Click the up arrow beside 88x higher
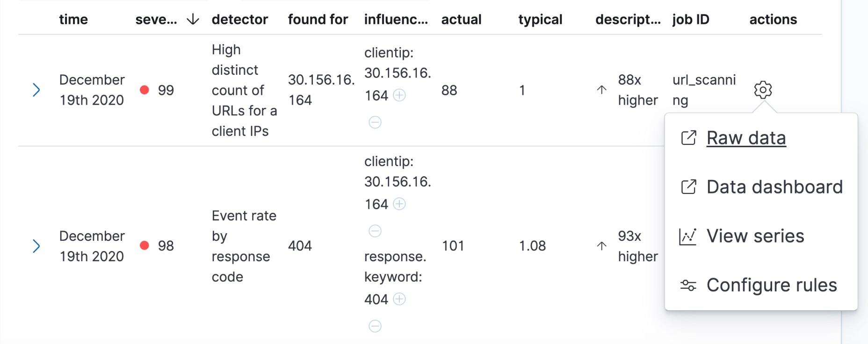This screenshot has width=868, height=344. coord(601,90)
